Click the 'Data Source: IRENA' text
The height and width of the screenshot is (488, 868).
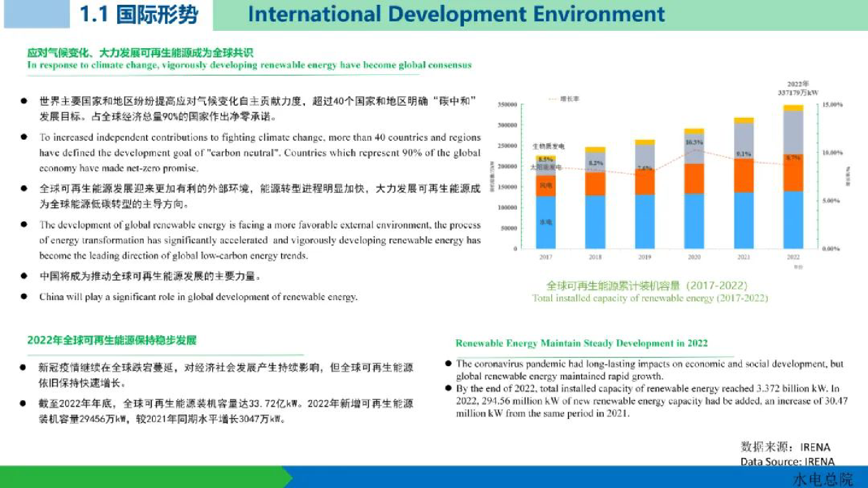pos(787,461)
